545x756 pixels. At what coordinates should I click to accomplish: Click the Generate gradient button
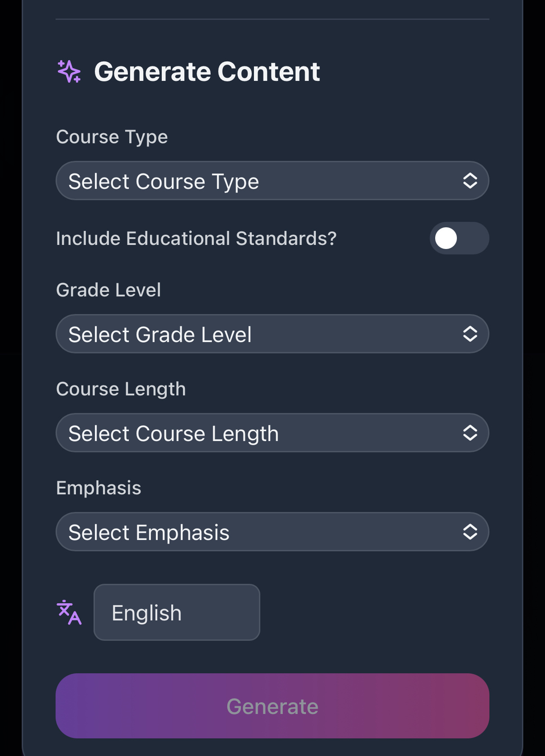click(272, 706)
